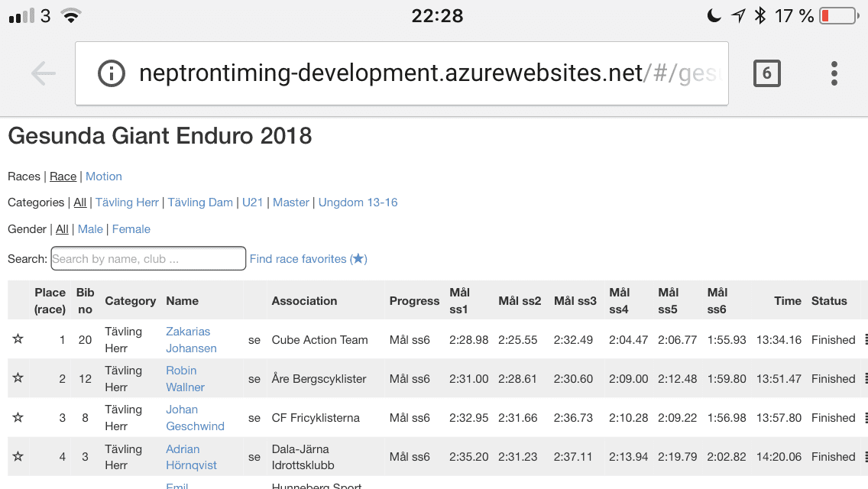Open Robin Wallner's profile link
Screen dimensions: 868x489
click(x=185, y=379)
